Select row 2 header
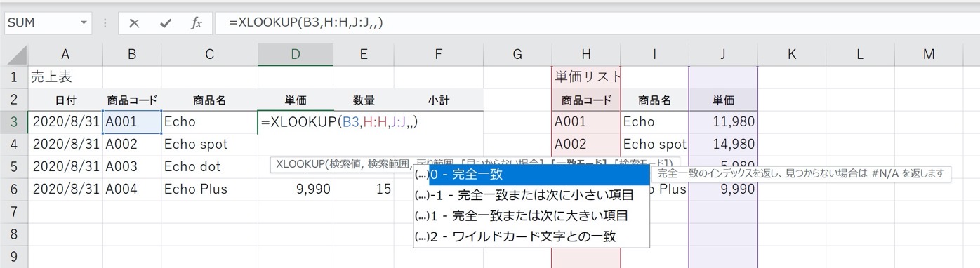Image resolution: width=980 pixels, height=268 pixels. coord(14,100)
